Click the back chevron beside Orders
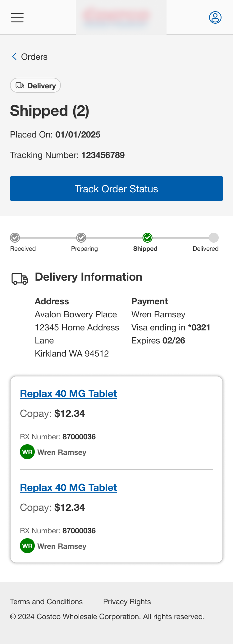This screenshot has width=233, height=644. 14,56
